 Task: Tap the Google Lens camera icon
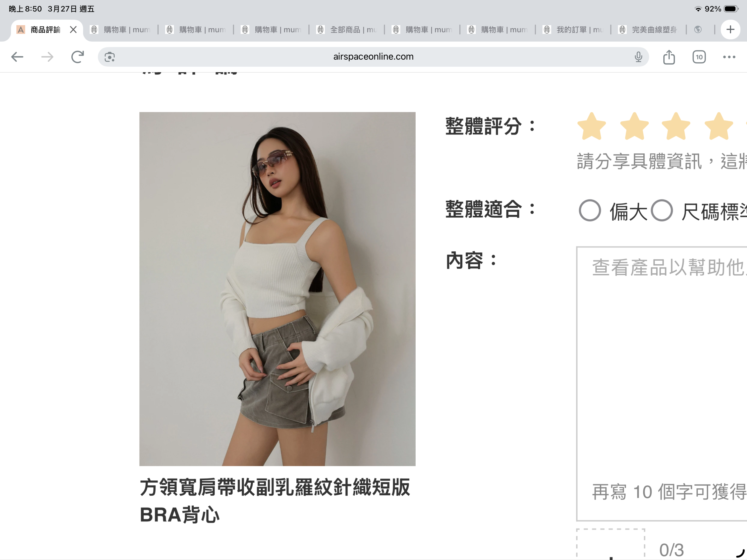tap(109, 57)
